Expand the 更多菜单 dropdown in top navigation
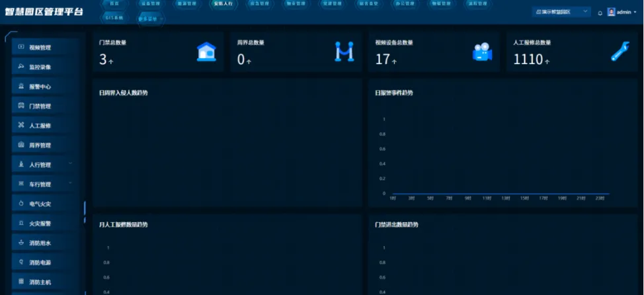Viewport: 644px width, 295px height. 151,19
